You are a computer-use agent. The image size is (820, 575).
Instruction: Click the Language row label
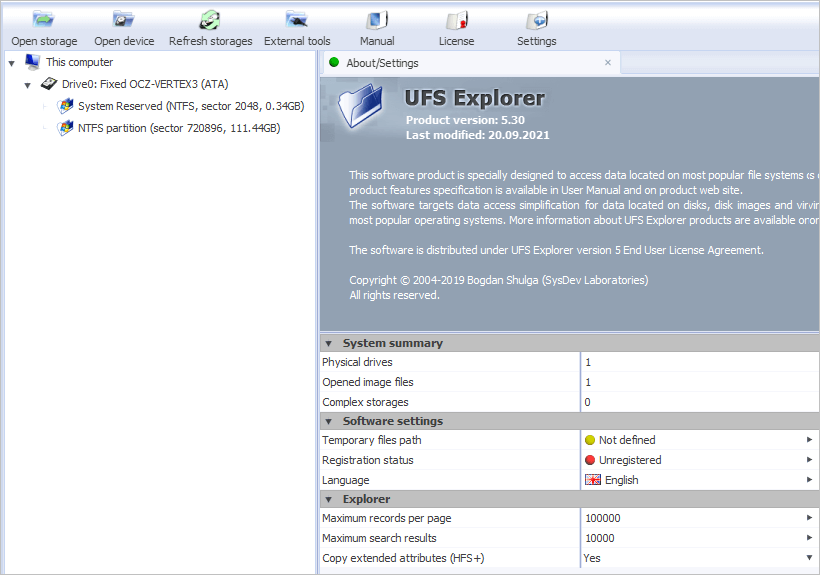click(346, 480)
